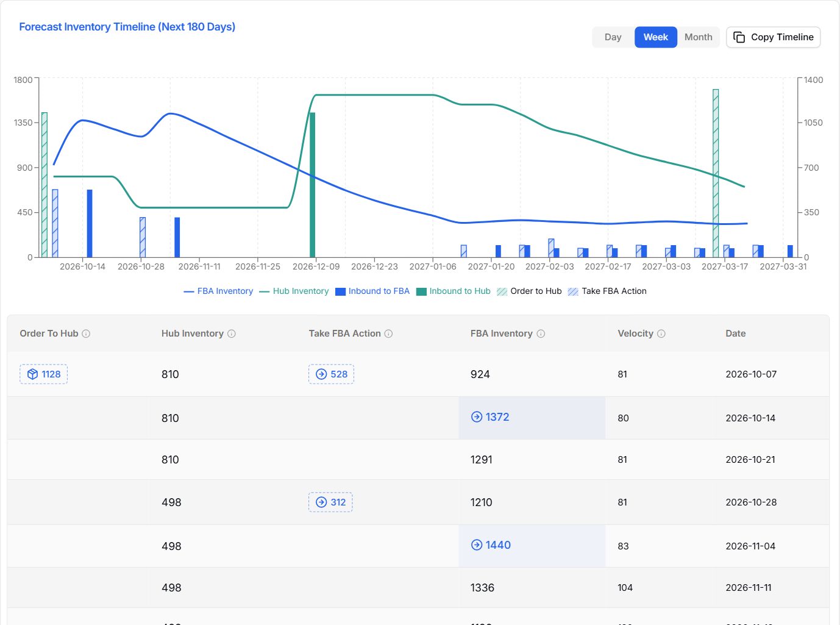Click the FBA Inventory value 924
The image size is (840, 625).
pos(480,374)
